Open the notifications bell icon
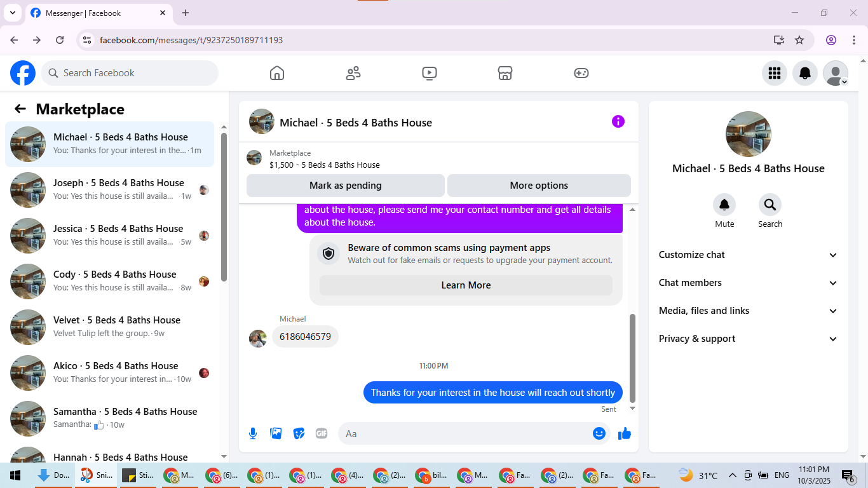The width and height of the screenshot is (868, 488). [x=805, y=73]
